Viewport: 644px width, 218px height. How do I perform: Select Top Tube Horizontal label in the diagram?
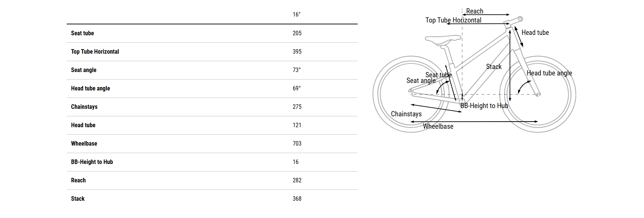tap(453, 20)
